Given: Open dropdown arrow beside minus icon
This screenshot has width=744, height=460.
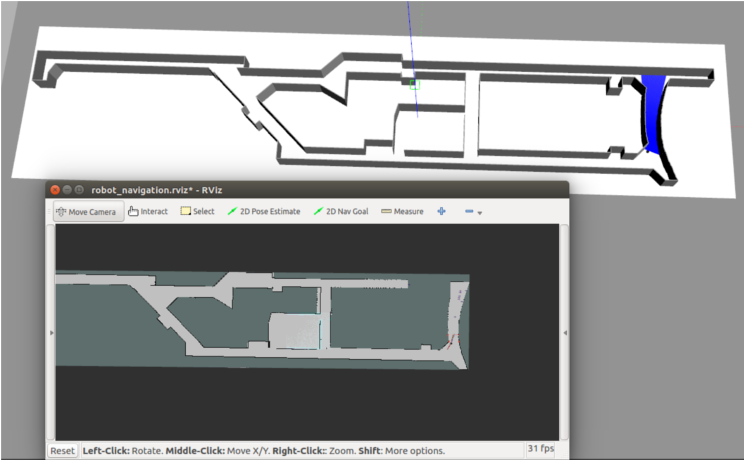Looking at the screenshot, I should (480, 213).
